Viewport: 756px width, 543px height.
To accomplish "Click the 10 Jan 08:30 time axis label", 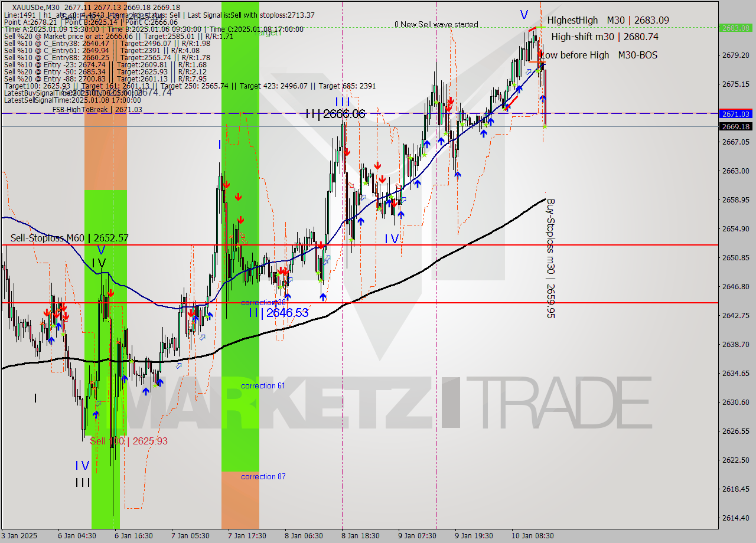I will [x=533, y=536].
